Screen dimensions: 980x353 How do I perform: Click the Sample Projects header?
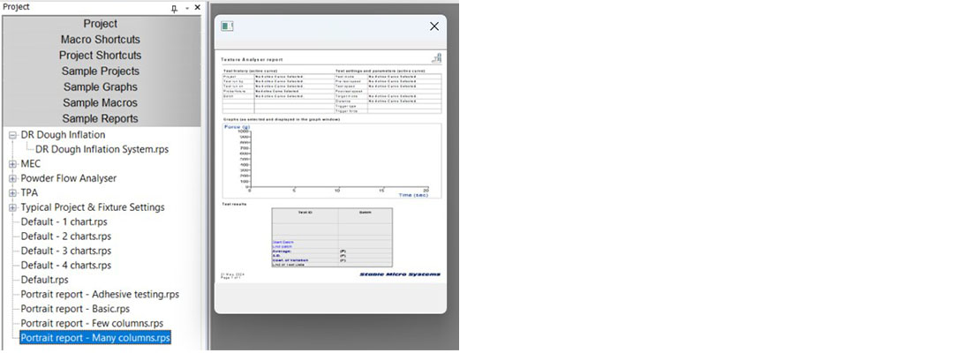tap(100, 71)
